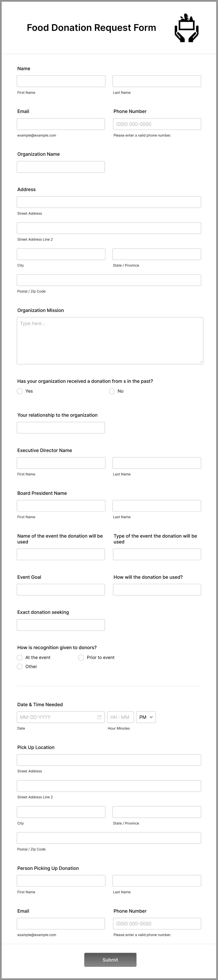Screen dimensions: 218x980
Task: Choose 'Other' for donor recognition
Action: click(19, 666)
